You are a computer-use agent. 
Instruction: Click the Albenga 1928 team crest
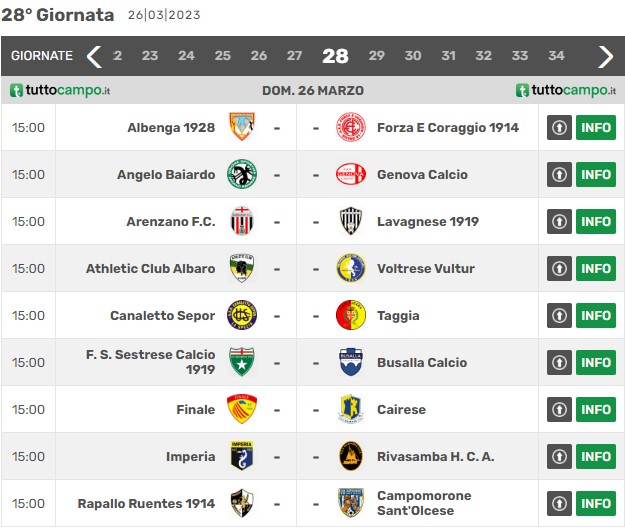(x=242, y=127)
